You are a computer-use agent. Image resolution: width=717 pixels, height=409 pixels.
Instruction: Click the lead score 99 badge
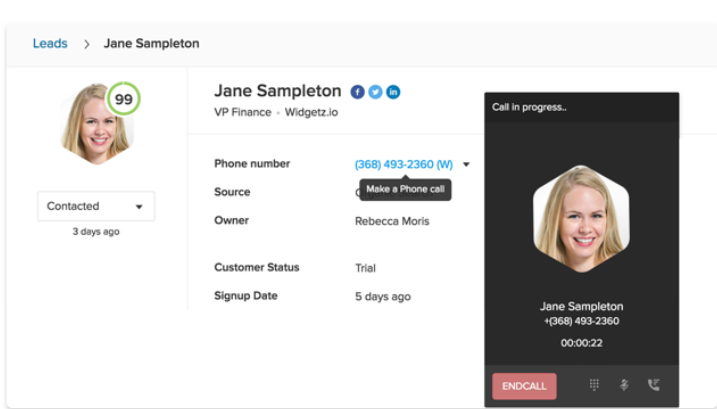[124, 100]
